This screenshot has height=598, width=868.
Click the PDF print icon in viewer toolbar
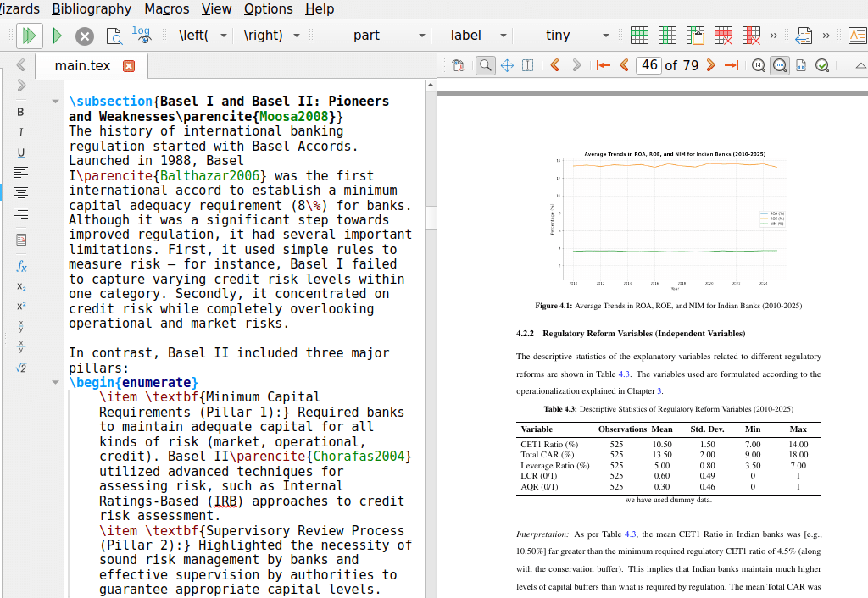tap(458, 65)
